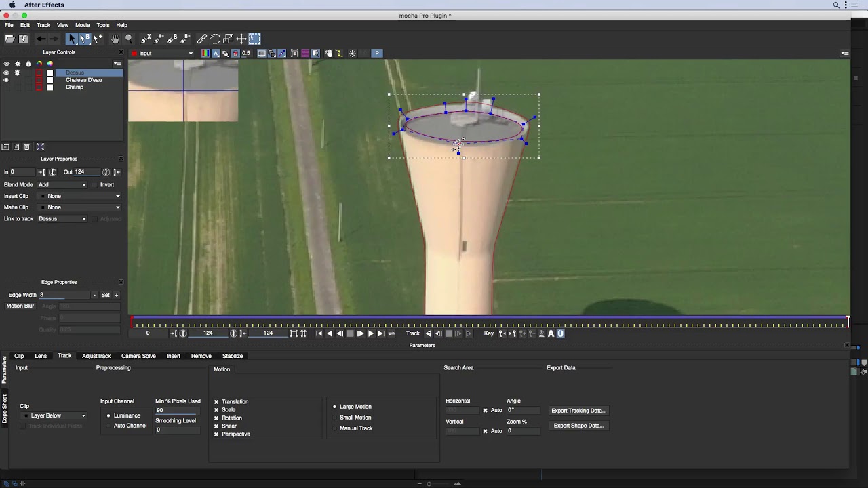Viewport: 868px width, 488px height.
Task: Click the save project icon
Action: click(23, 39)
